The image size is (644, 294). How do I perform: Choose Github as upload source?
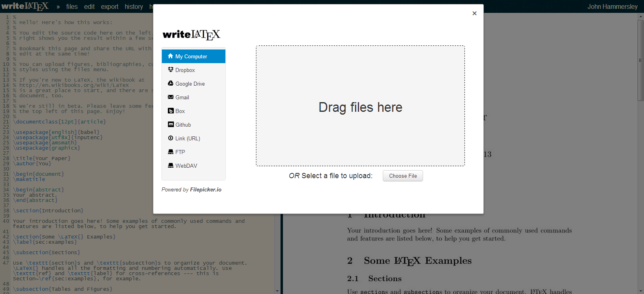[194, 125]
